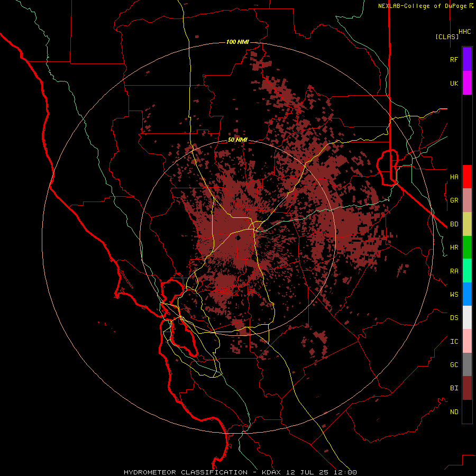The height and width of the screenshot is (476, 476).
Task: Select the GR pink legend color block
Action: coord(467,200)
